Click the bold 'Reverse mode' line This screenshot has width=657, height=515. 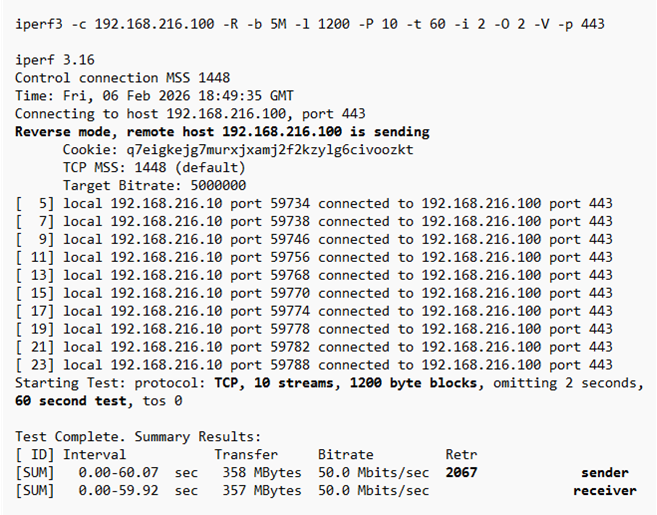pyautogui.click(x=222, y=131)
